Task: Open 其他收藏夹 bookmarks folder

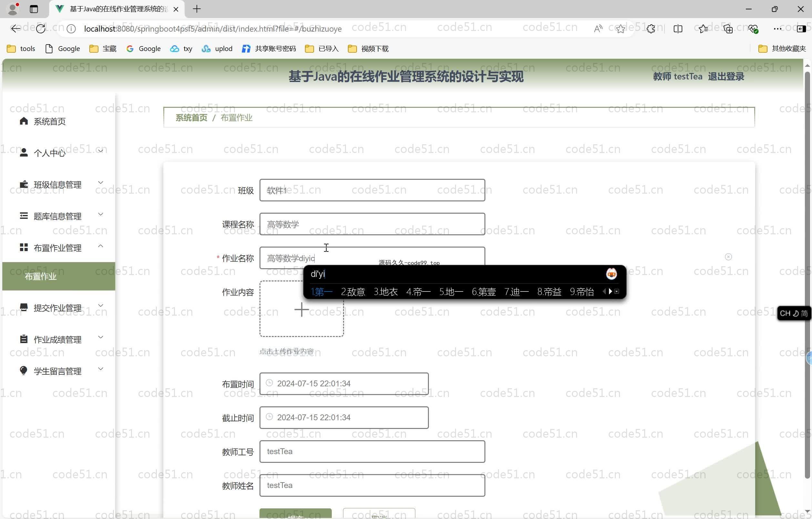Action: click(782, 48)
